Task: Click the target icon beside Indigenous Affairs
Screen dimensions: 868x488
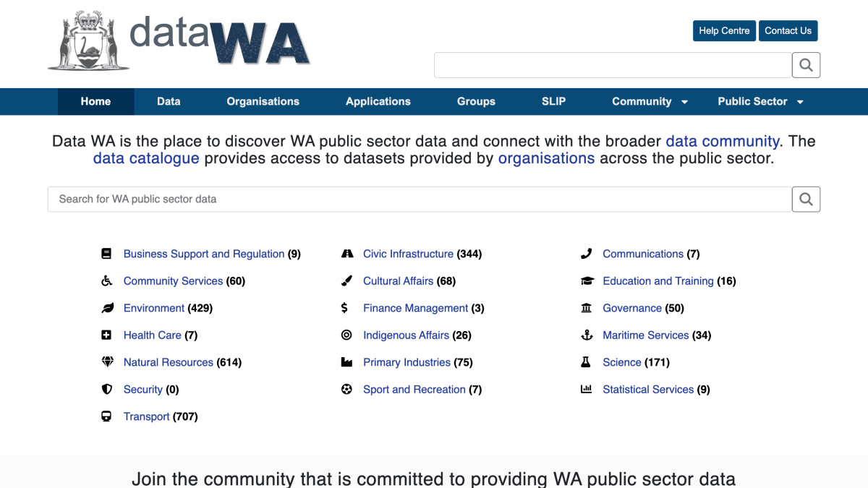Action: (x=346, y=335)
